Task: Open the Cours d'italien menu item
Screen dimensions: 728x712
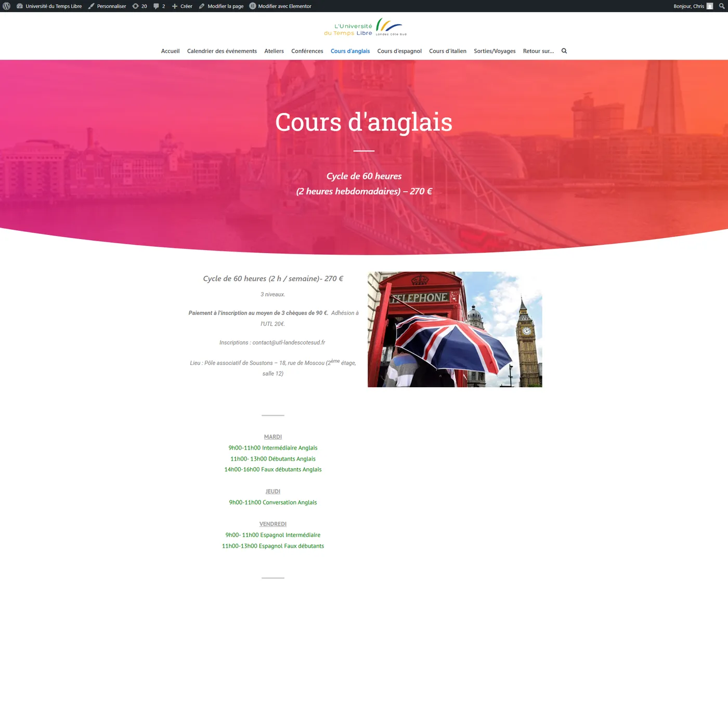Action: 448,51
